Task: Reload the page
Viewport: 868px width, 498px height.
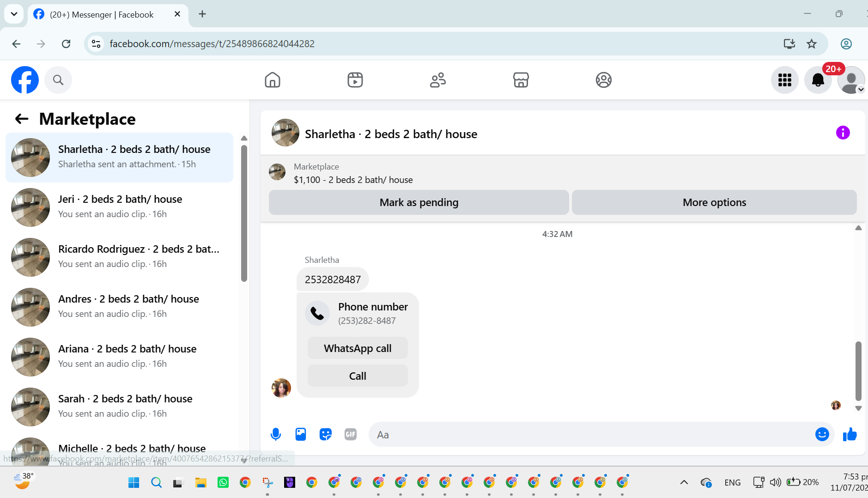Action: pyautogui.click(x=66, y=44)
